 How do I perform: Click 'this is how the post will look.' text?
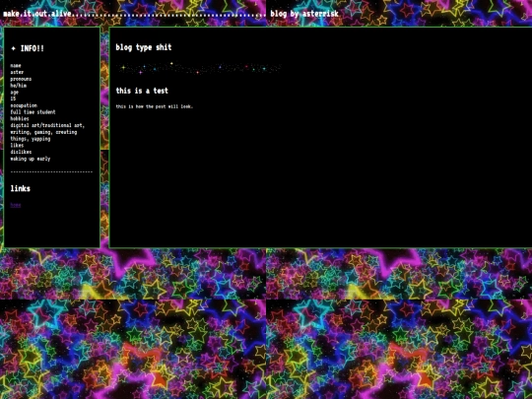click(155, 106)
